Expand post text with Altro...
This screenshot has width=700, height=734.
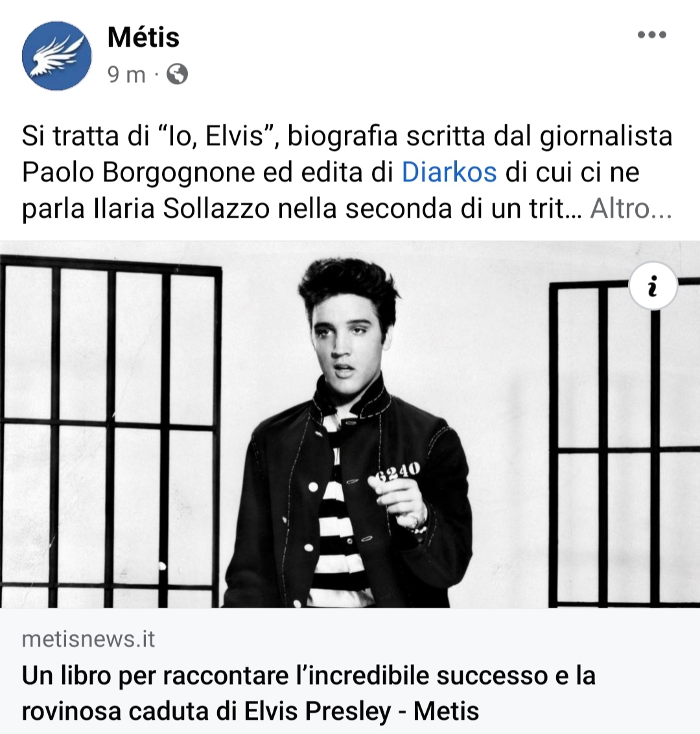[631, 209]
